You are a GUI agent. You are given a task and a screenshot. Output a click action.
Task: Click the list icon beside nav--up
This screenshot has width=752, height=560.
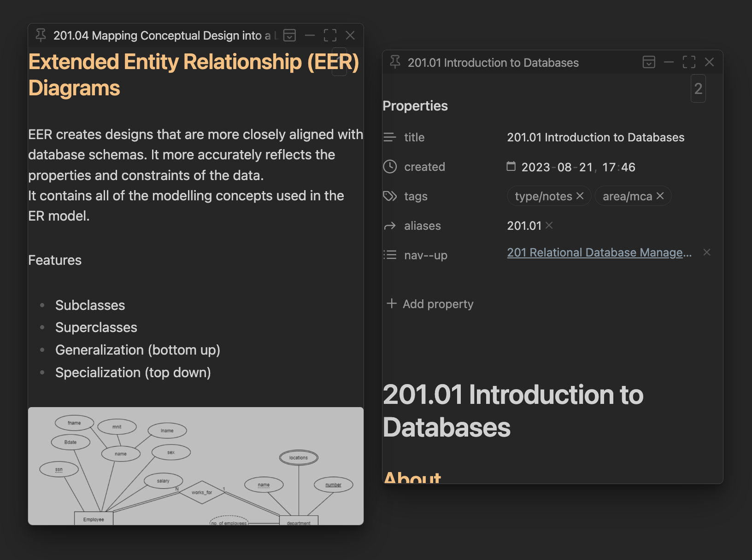[x=390, y=255]
